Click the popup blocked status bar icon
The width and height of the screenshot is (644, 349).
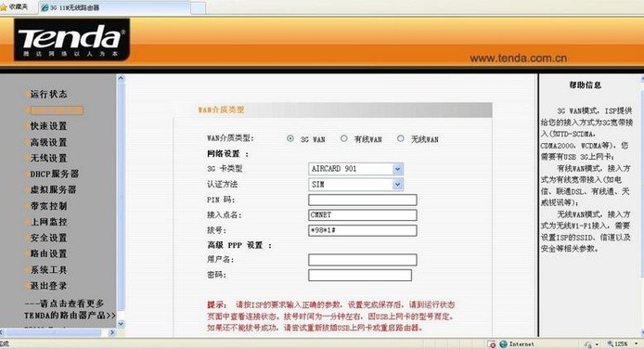coord(492,344)
